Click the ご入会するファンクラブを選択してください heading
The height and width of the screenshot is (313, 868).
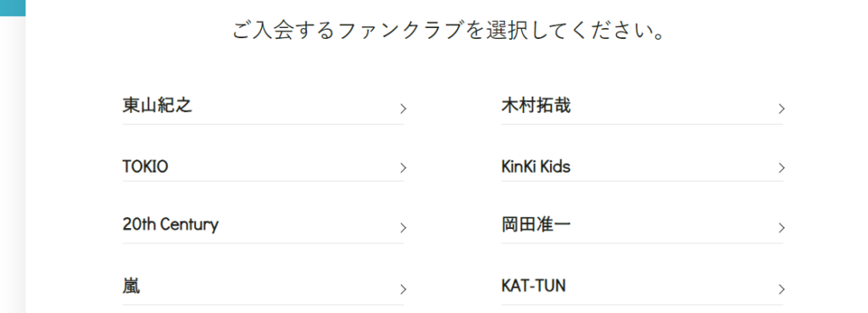click(448, 31)
